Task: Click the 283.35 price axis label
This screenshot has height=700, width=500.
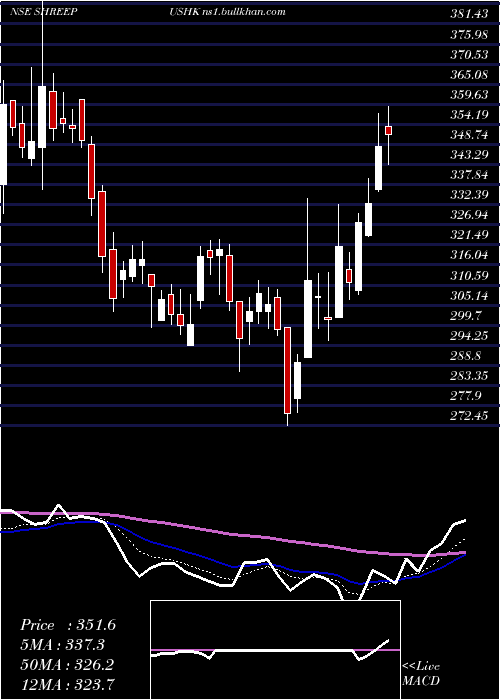Action: tap(469, 376)
